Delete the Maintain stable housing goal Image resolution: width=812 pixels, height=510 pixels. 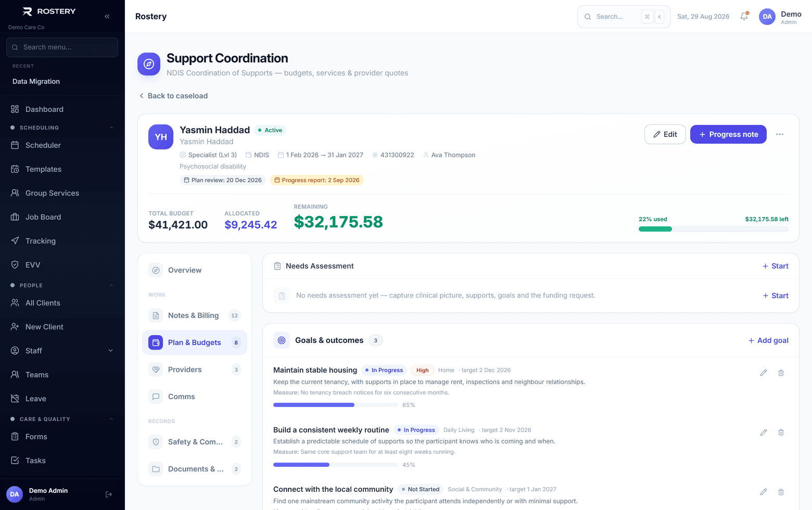coord(781,373)
